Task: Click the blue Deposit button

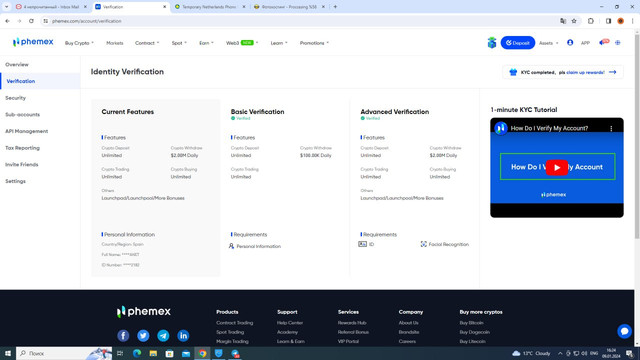Action: pos(518,42)
